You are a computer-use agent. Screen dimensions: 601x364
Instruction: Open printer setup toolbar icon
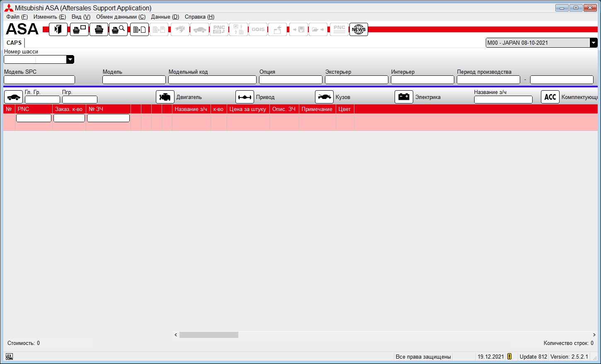[x=79, y=29]
